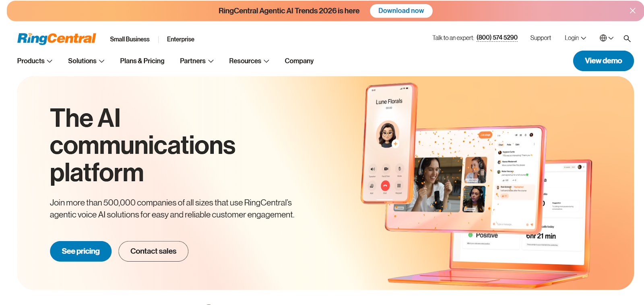Open the globe language selector
The height and width of the screenshot is (305, 644).
point(606,38)
